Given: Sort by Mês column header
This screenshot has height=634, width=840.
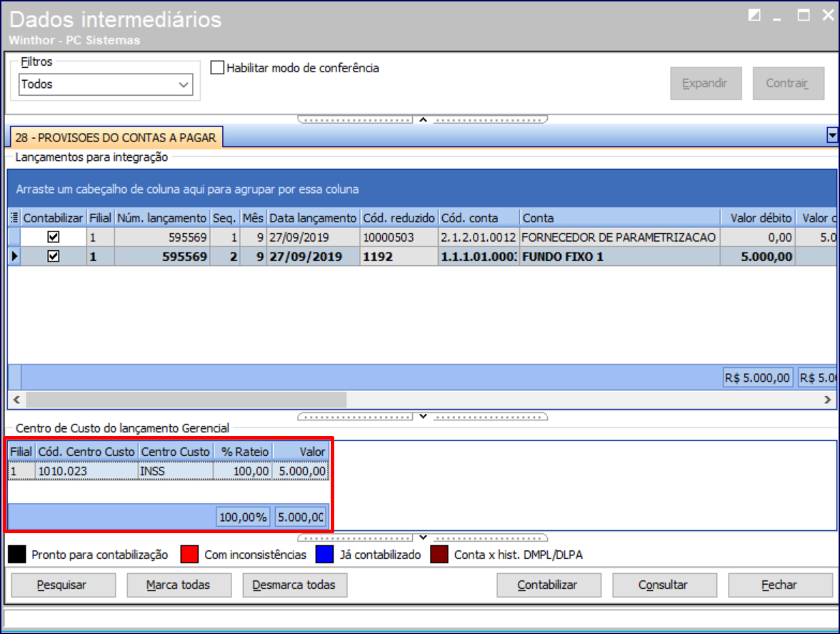Looking at the screenshot, I should [253, 217].
